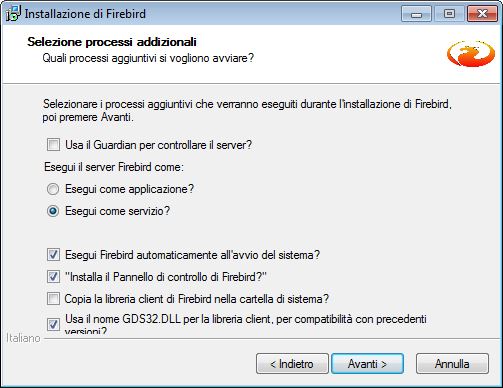The height and width of the screenshot is (388, 503).
Task: Cancel the installation with Annulla
Action: pyautogui.click(x=452, y=364)
